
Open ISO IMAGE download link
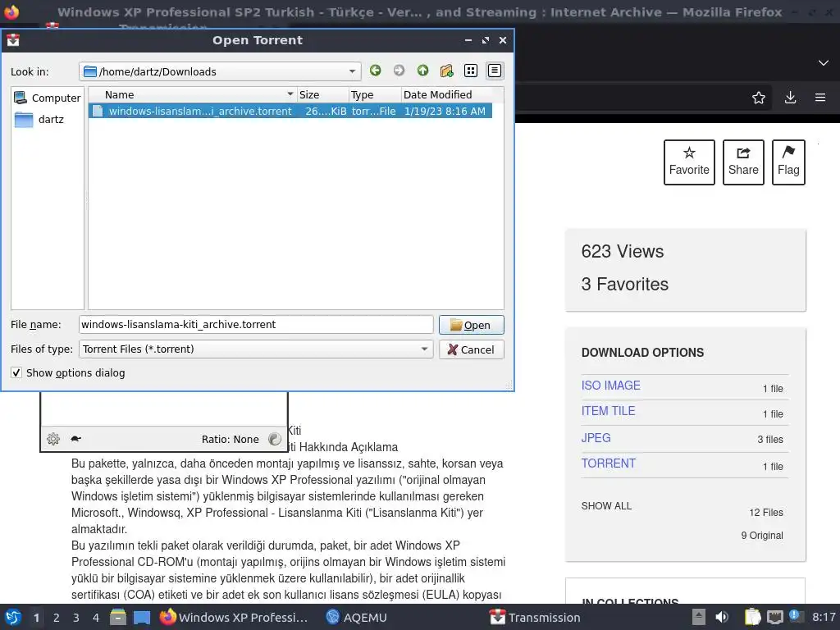(610, 386)
